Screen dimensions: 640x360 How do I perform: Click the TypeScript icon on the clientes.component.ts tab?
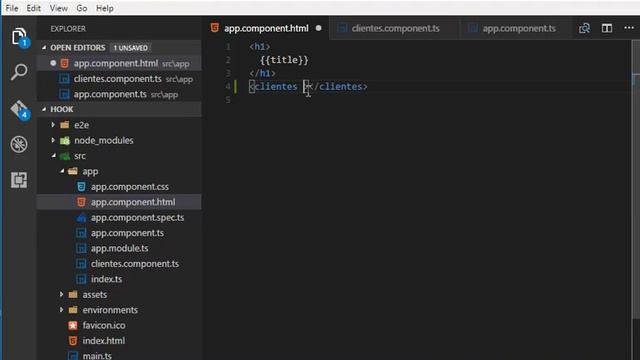click(x=342, y=28)
